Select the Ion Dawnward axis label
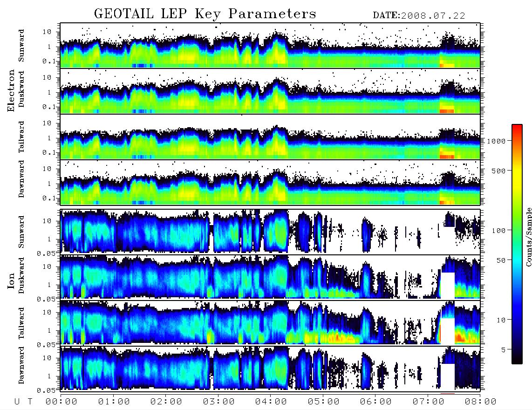This screenshot has width=532, height=410. coord(21,365)
